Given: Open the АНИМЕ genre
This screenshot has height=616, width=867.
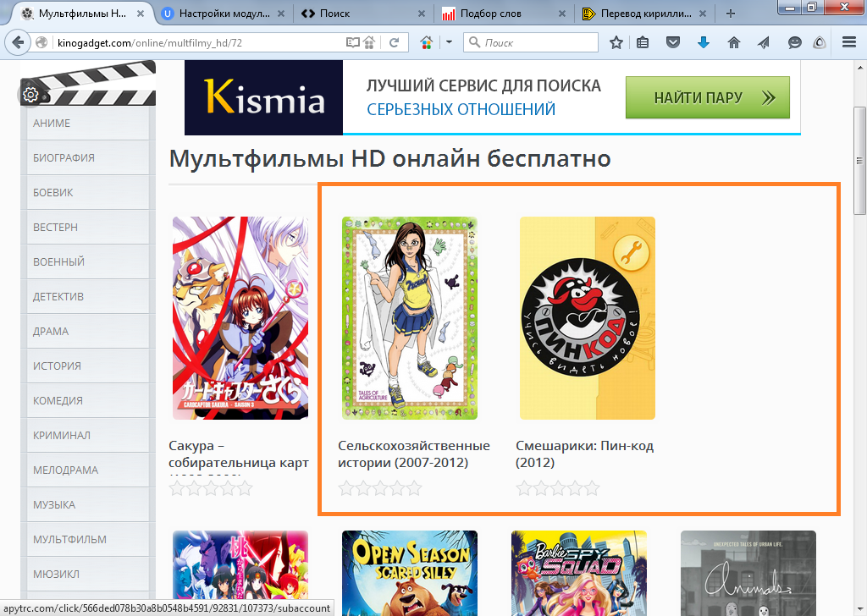Looking at the screenshot, I should point(87,124).
